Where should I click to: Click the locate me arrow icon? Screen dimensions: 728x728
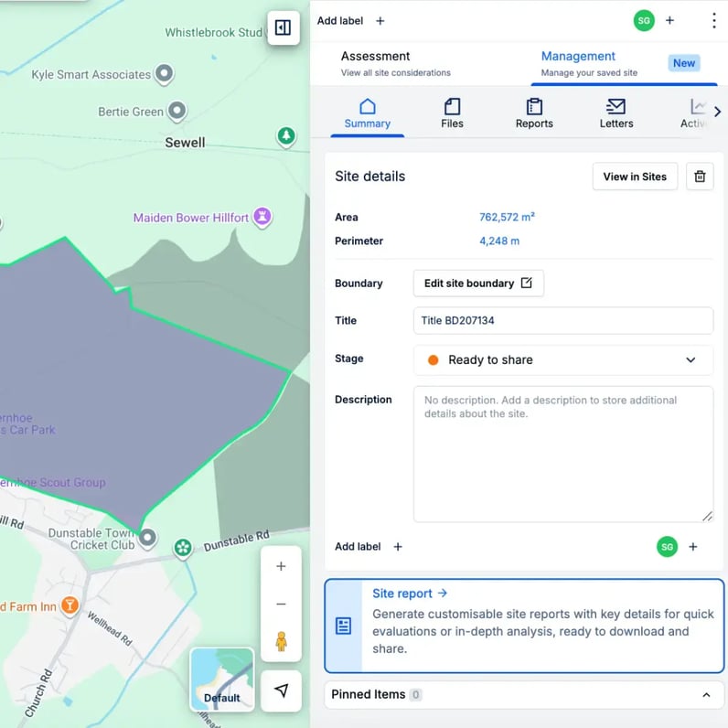[281, 691]
